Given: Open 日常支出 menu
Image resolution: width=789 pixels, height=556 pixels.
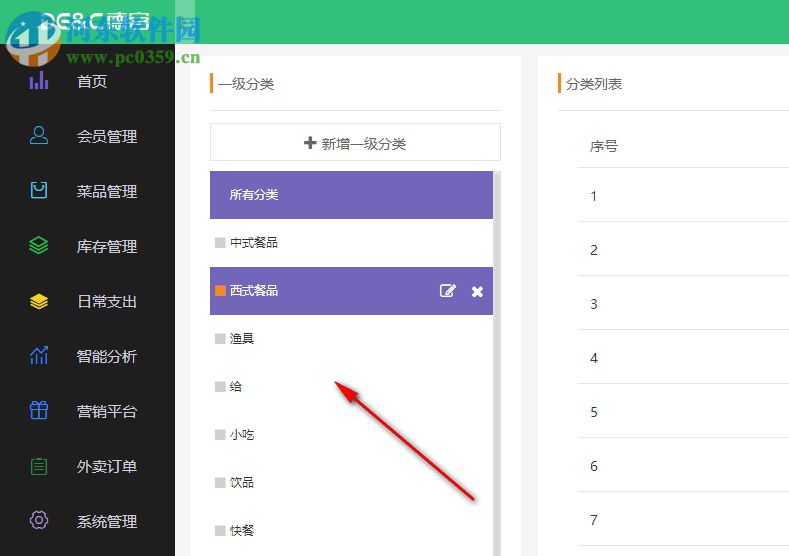Looking at the screenshot, I should (x=107, y=301).
